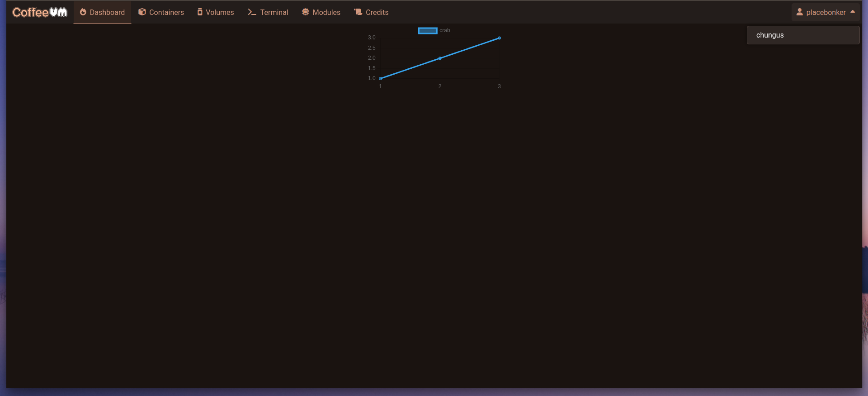Click the chart's highest data point at 3.0
This screenshot has height=396, width=868.
click(x=499, y=38)
